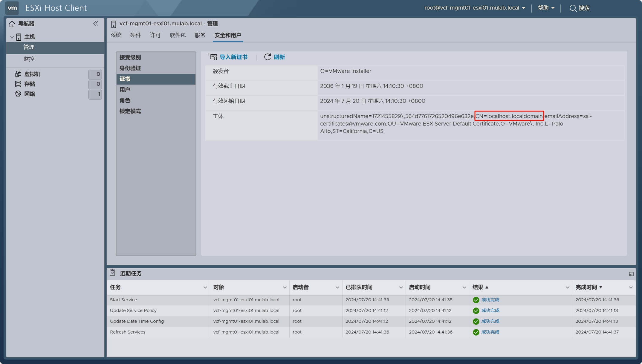Click the host icon in page title
642x364 pixels.
click(114, 24)
